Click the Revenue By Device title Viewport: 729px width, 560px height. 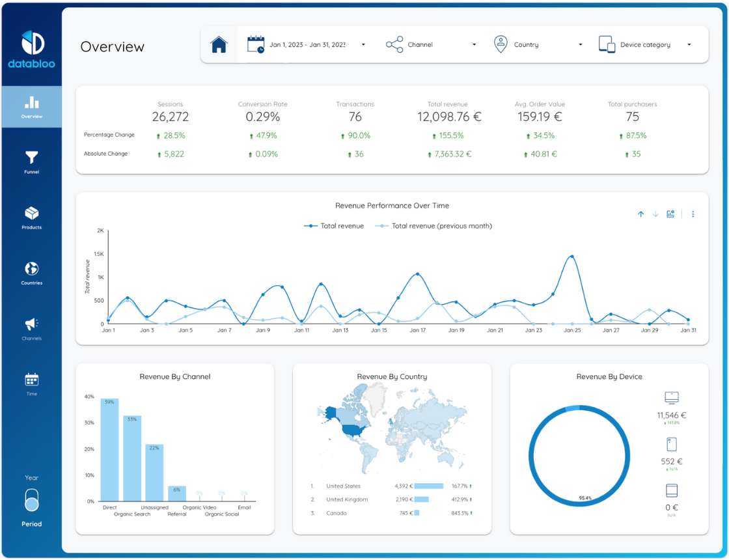click(x=609, y=377)
